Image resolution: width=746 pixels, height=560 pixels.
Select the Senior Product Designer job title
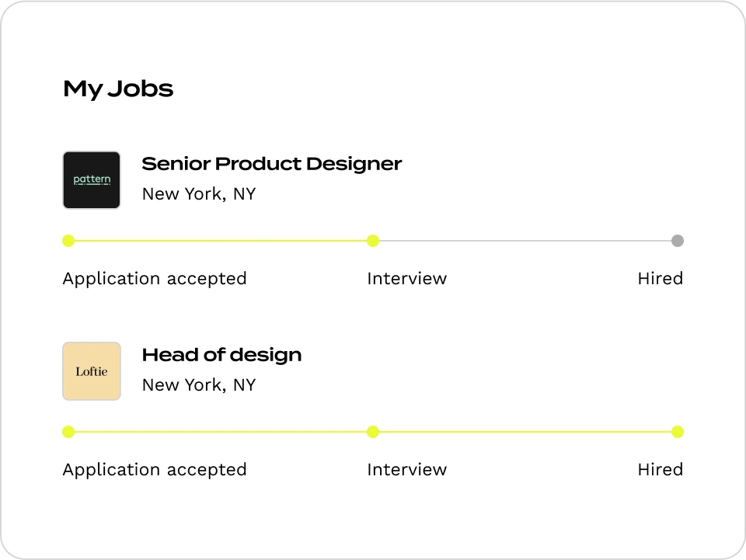click(x=272, y=164)
